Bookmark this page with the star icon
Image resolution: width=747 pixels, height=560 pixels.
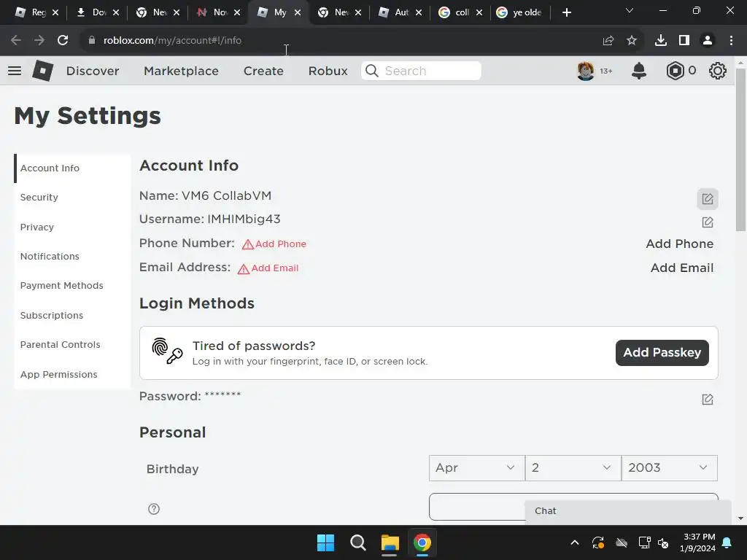click(632, 41)
